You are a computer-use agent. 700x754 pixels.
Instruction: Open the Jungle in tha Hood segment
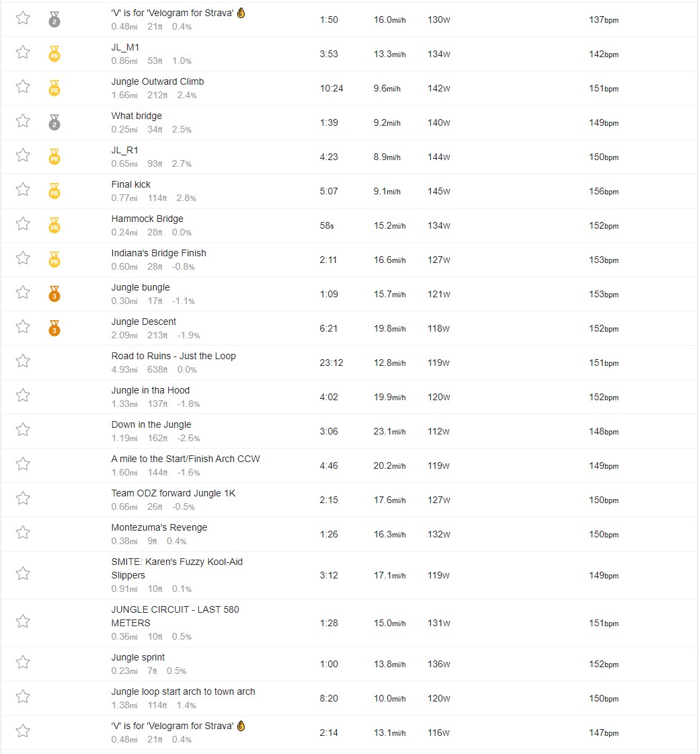click(151, 390)
